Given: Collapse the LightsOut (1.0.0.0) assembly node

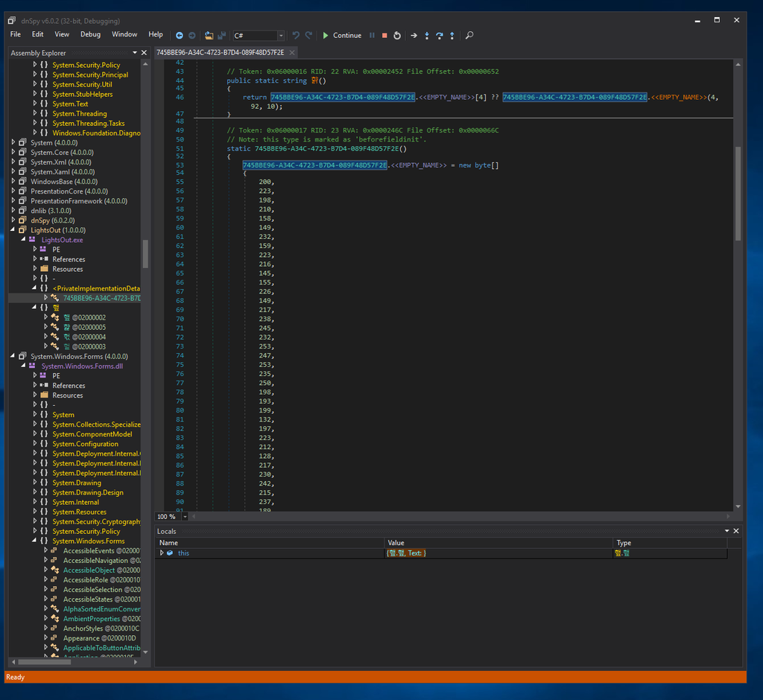Looking at the screenshot, I should coord(13,230).
